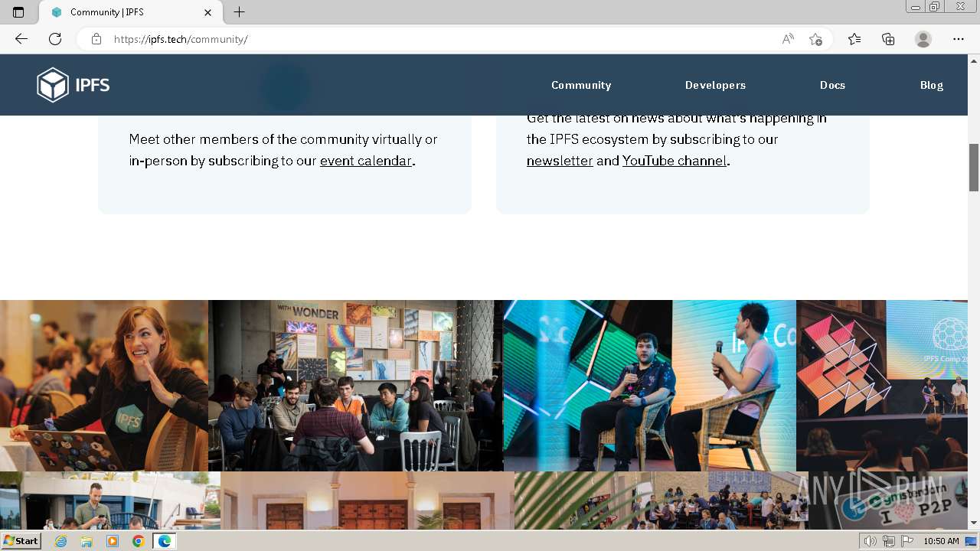Open photo of crowded workshop tables
Viewport: 980px width, 551px height.
661,500
